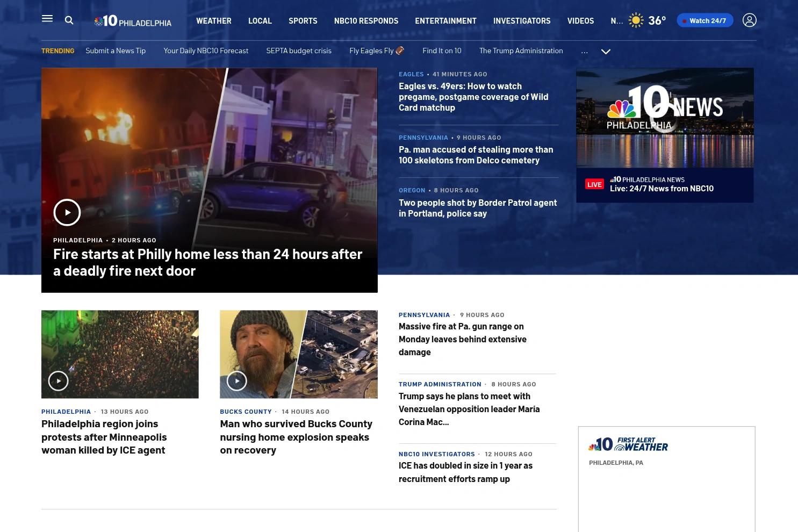Open the NBC10 live news stream thumbnail
Screen dimensions: 798x532
point(665,118)
